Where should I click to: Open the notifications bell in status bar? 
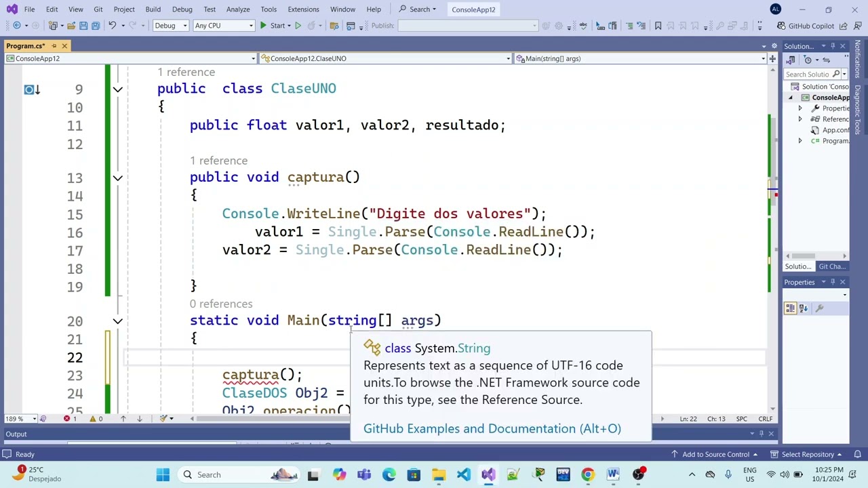tap(858, 454)
